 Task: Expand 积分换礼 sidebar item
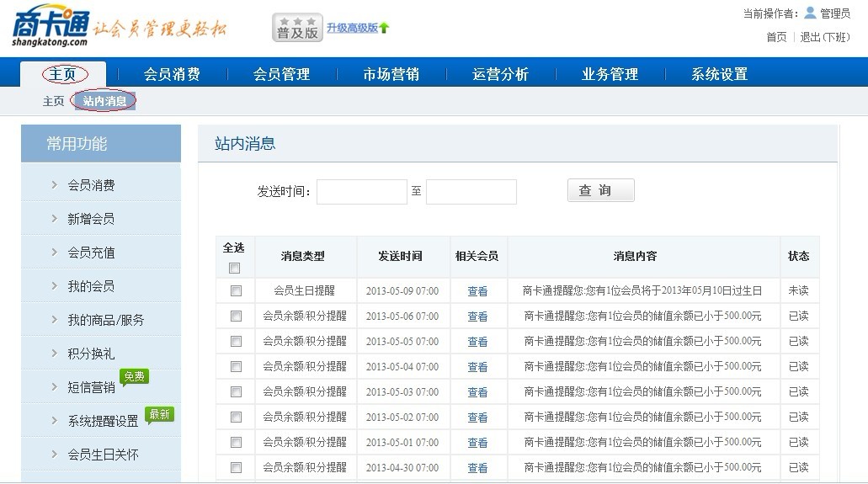coord(91,354)
